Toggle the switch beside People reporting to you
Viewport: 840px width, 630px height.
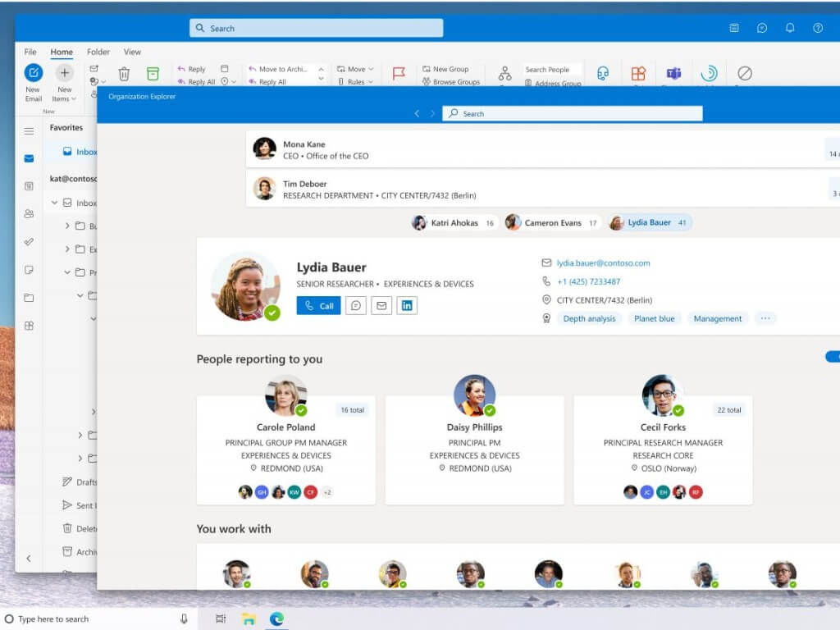click(x=833, y=357)
